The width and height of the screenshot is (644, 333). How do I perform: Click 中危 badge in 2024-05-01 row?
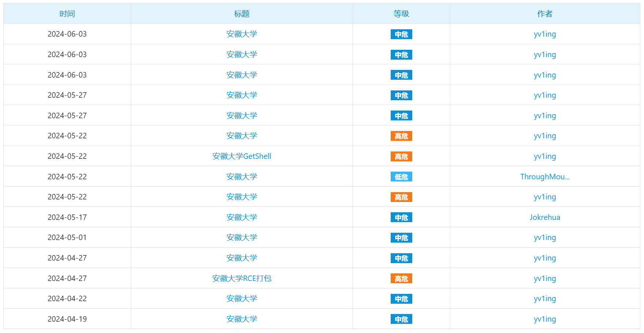coord(401,238)
